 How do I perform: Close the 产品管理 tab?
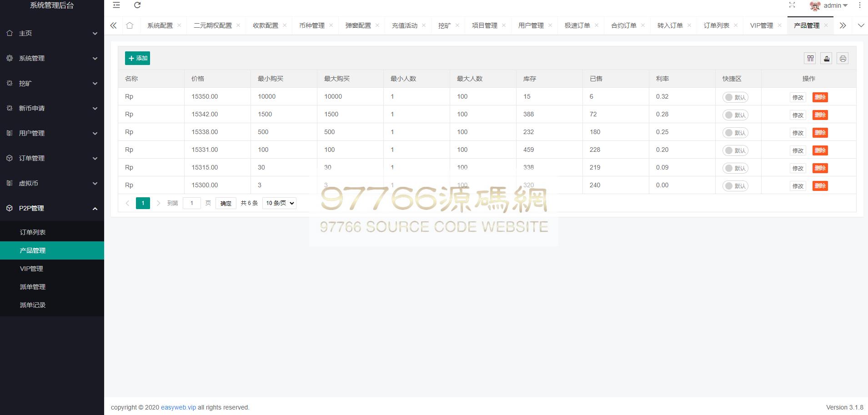coord(826,25)
